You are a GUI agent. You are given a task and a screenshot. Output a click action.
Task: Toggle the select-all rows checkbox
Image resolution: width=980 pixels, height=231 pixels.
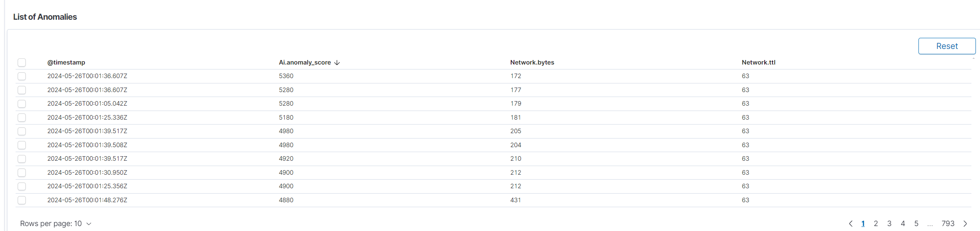[x=22, y=62]
